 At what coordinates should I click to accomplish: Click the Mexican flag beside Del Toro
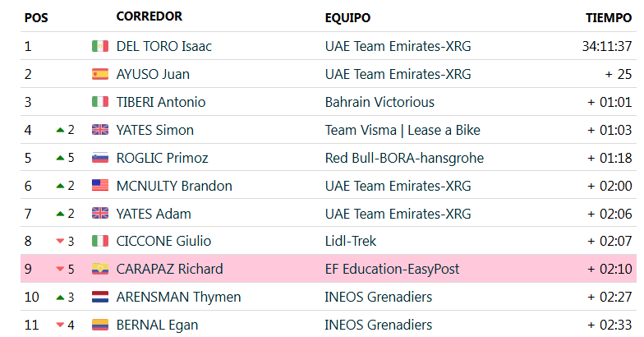pyautogui.click(x=100, y=46)
